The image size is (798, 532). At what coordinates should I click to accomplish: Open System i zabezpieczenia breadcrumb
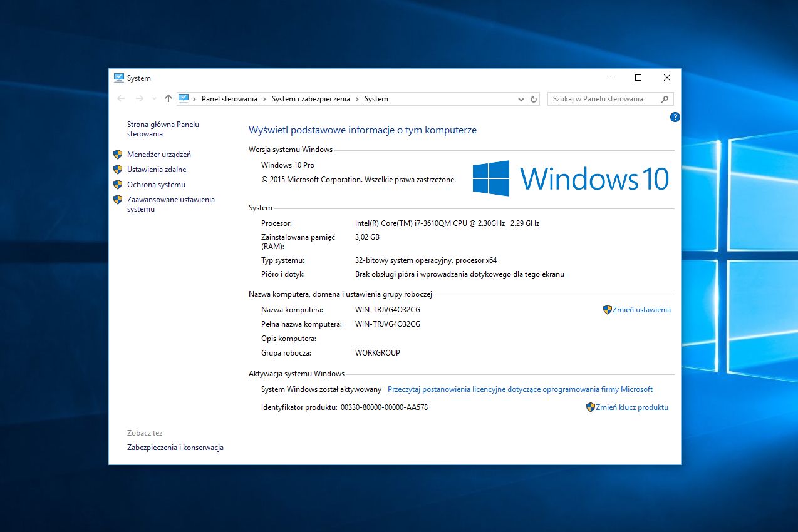(x=311, y=99)
